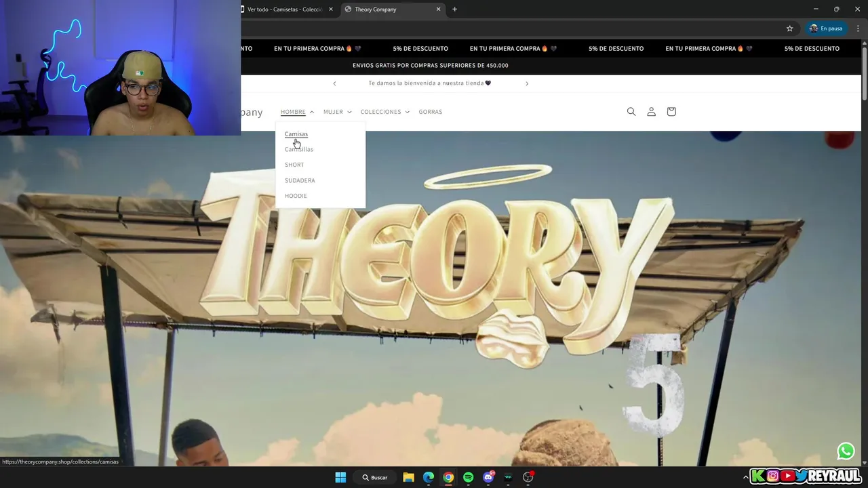The width and height of the screenshot is (868, 488).
Task: Choose Camisas from the HOMBRE dropdown
Action: pos(296,134)
